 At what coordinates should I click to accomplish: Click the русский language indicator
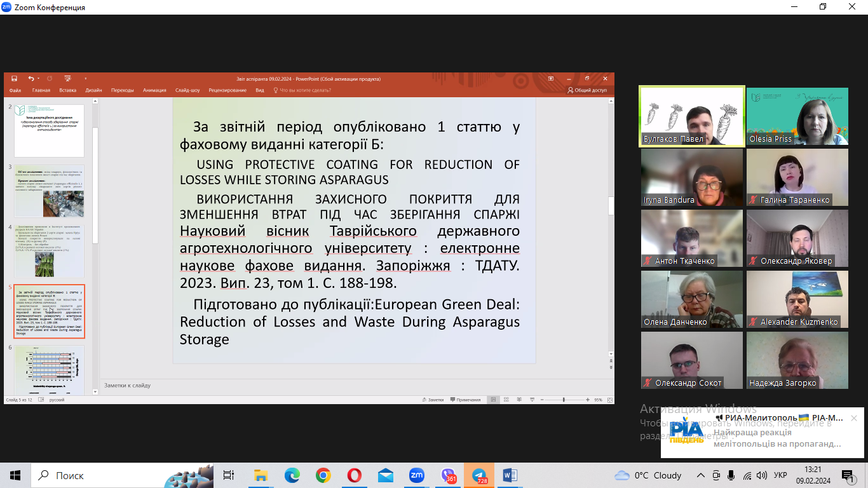click(57, 400)
